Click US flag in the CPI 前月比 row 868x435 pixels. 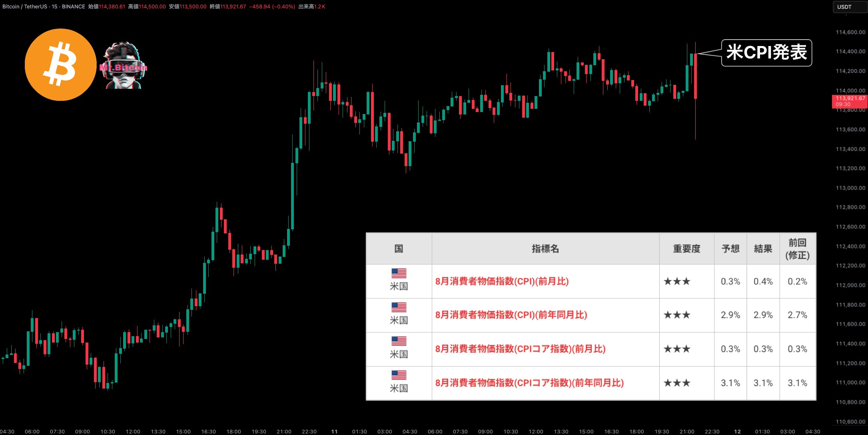coord(399,273)
